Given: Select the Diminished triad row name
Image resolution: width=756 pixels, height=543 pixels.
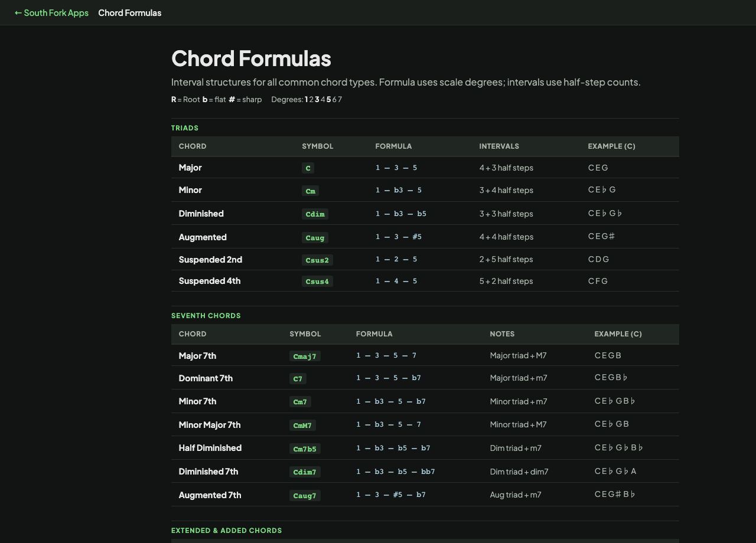Looking at the screenshot, I should pos(201,214).
